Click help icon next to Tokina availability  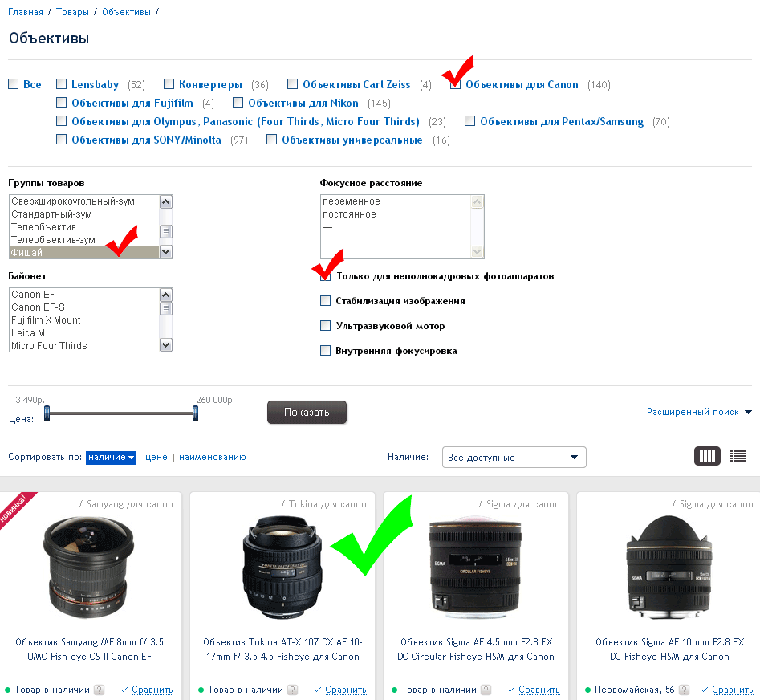[292, 690]
